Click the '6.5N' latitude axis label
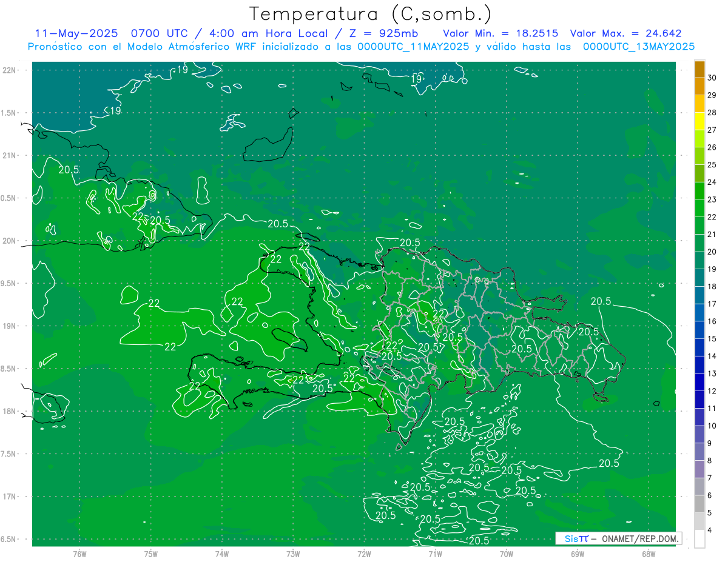 (x=8, y=540)
